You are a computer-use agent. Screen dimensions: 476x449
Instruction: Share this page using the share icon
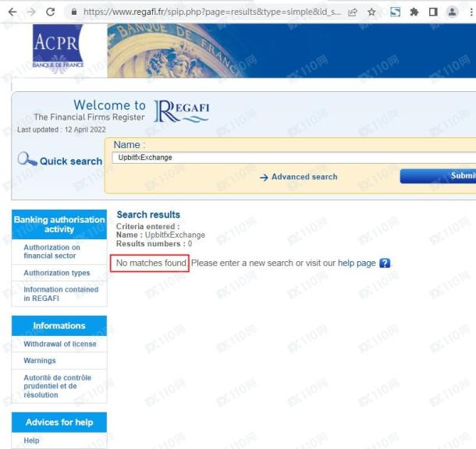click(x=353, y=12)
